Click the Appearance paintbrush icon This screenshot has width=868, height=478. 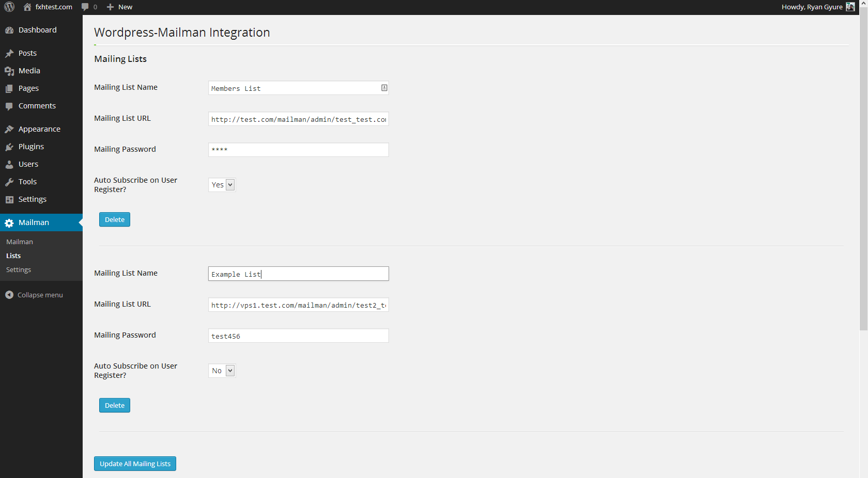(9, 130)
